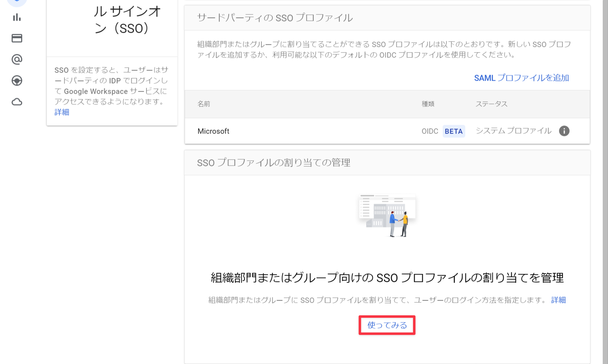608x364 pixels.
Task: Open the 詳細 link in the SSO description card
Action: tap(62, 112)
